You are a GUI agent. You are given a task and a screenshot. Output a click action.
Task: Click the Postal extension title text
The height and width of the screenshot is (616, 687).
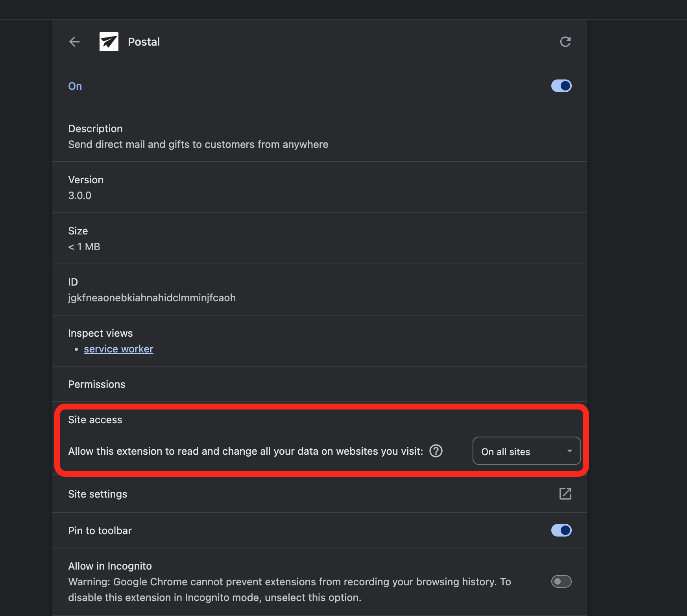click(x=144, y=42)
